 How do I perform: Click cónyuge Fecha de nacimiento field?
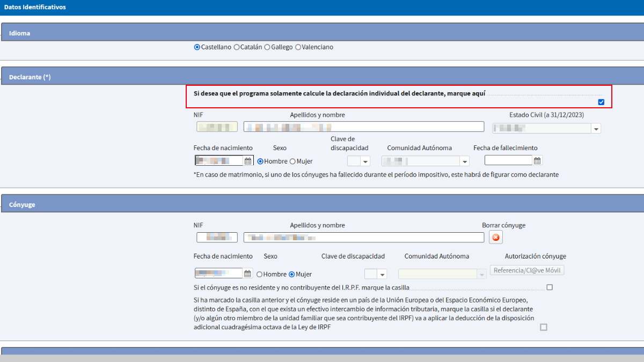[219, 274]
